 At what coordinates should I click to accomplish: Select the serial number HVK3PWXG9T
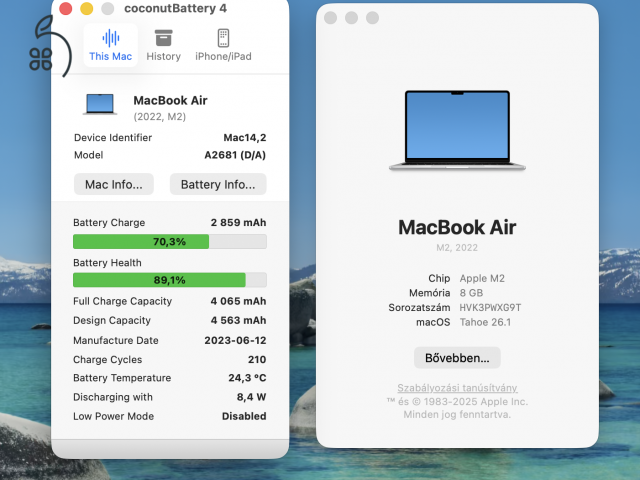click(490, 307)
